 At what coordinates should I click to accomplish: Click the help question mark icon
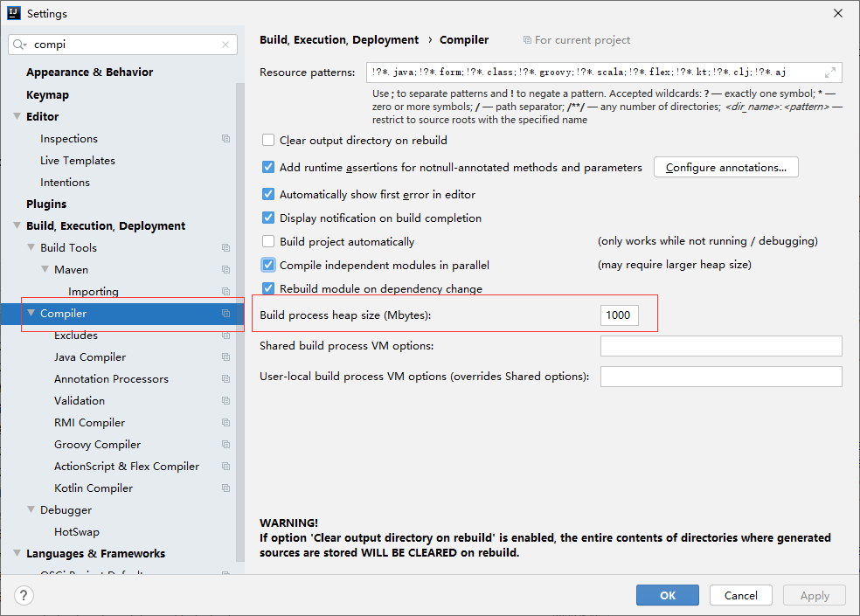24,596
